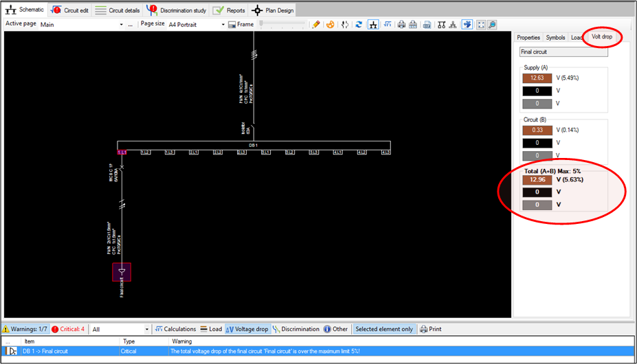Click the calculations square-root toolbar icon
Image resolution: width=637 pixels, height=364 pixels.
click(387, 24)
